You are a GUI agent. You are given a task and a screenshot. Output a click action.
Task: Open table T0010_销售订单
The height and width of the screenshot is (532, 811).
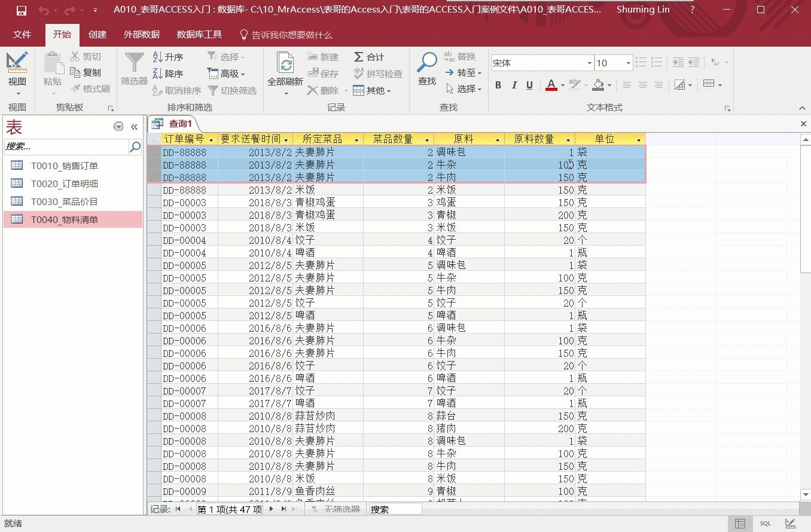coord(73,166)
